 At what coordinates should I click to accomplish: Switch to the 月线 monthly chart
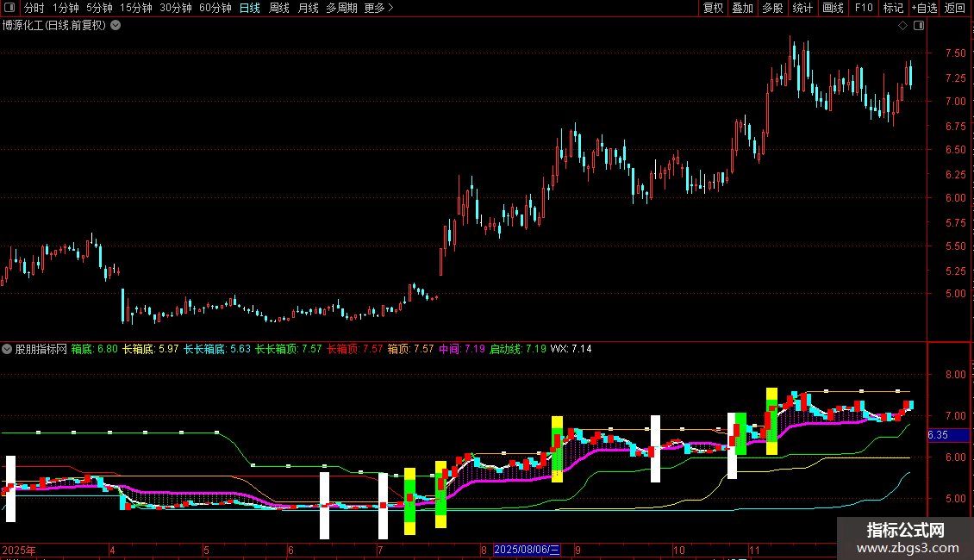[308, 8]
